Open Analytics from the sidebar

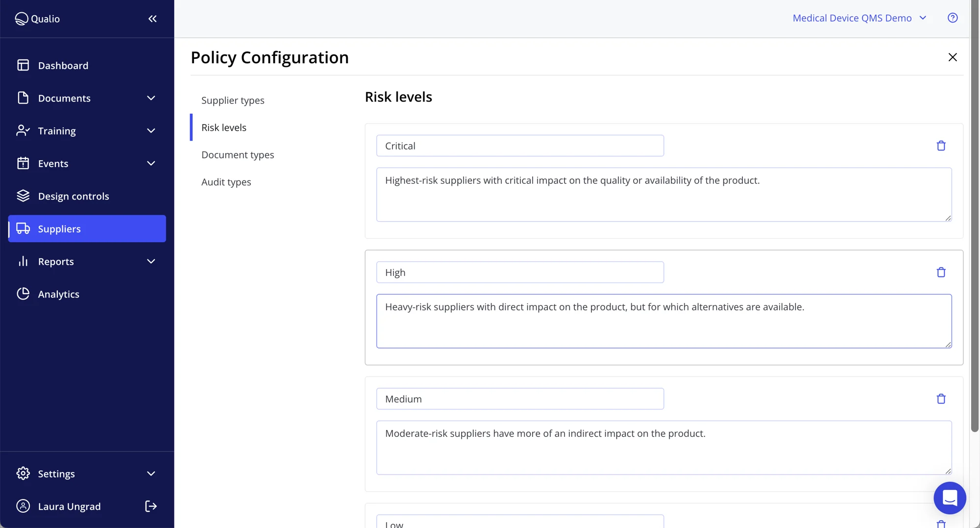pyautogui.click(x=58, y=294)
